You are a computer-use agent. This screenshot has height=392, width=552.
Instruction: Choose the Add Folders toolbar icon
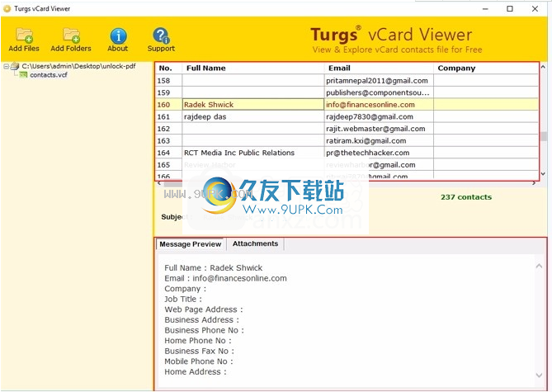[71, 35]
